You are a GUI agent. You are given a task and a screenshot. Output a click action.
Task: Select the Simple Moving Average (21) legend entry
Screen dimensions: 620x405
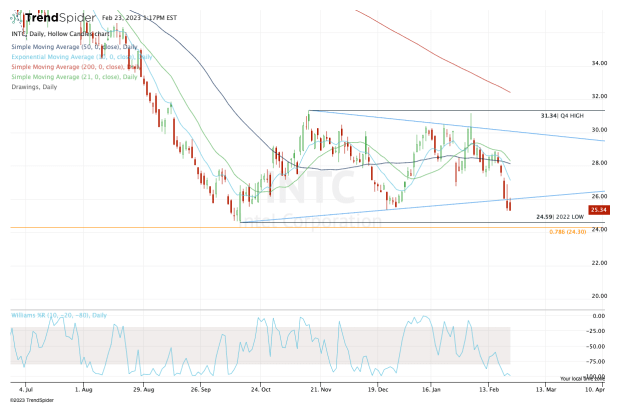(68, 77)
